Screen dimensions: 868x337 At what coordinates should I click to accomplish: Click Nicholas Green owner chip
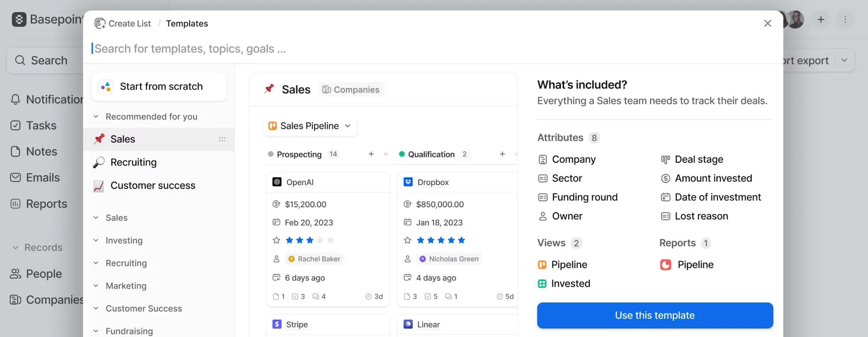pyautogui.click(x=449, y=259)
